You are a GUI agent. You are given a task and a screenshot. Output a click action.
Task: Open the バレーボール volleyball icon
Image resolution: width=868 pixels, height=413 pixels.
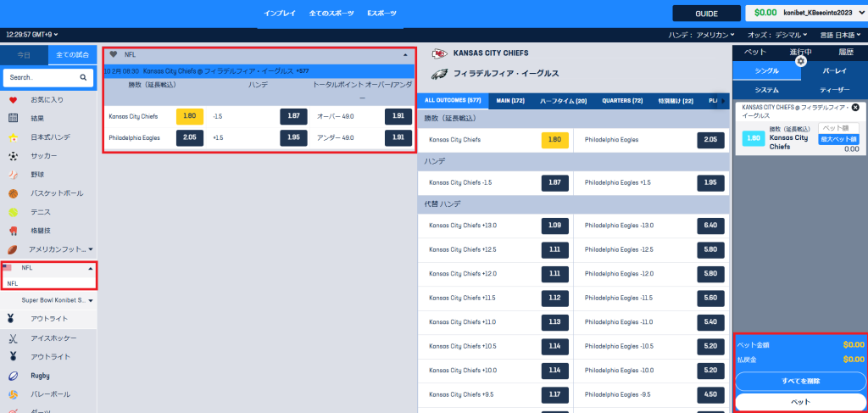click(14, 394)
